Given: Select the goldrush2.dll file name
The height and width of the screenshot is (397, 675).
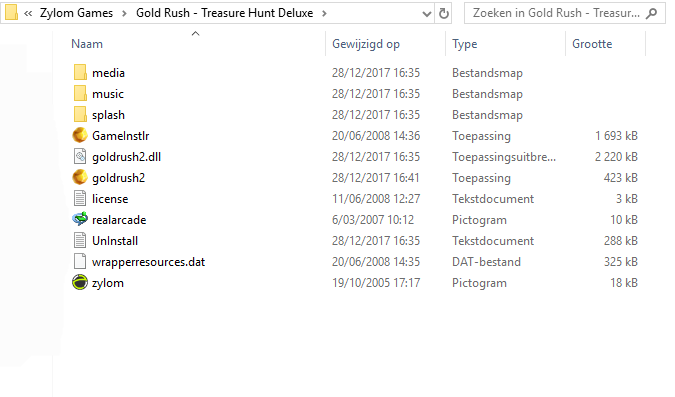Looking at the screenshot, I should coord(127,157).
